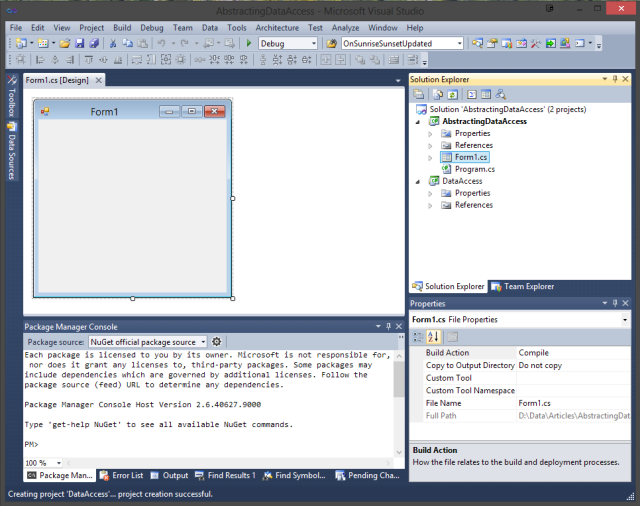The height and width of the screenshot is (506, 640).
Task: Cut selection using the scissors icon
Action: [113, 43]
